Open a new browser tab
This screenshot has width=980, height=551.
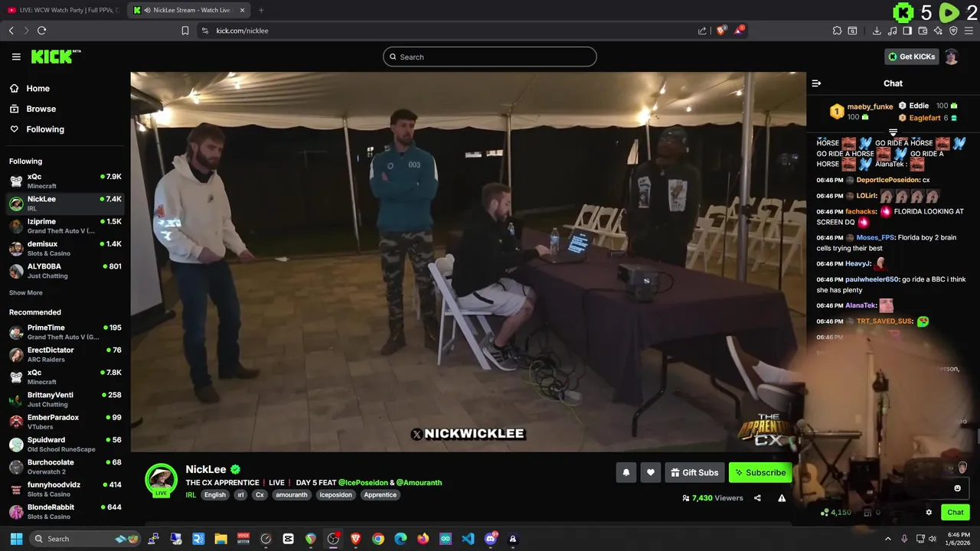click(261, 10)
